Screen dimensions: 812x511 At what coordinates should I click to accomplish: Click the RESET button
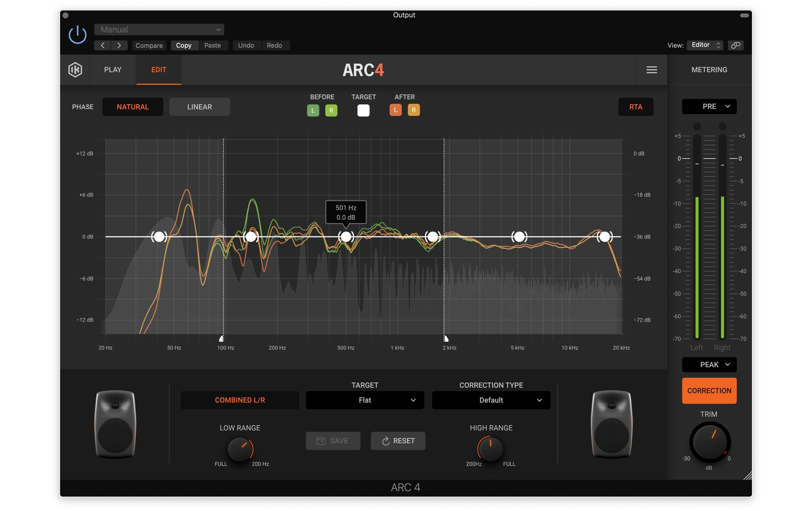click(399, 440)
